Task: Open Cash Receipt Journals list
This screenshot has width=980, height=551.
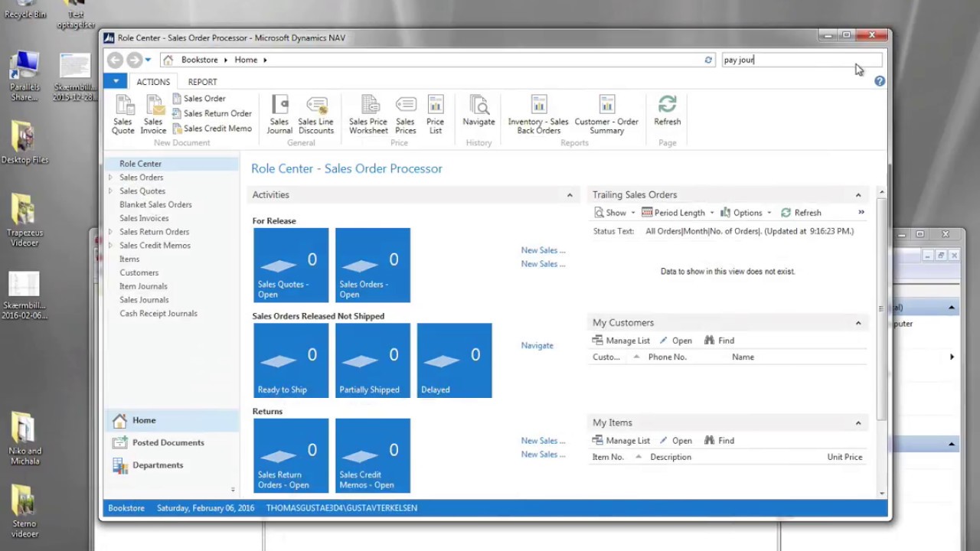Action: (158, 314)
